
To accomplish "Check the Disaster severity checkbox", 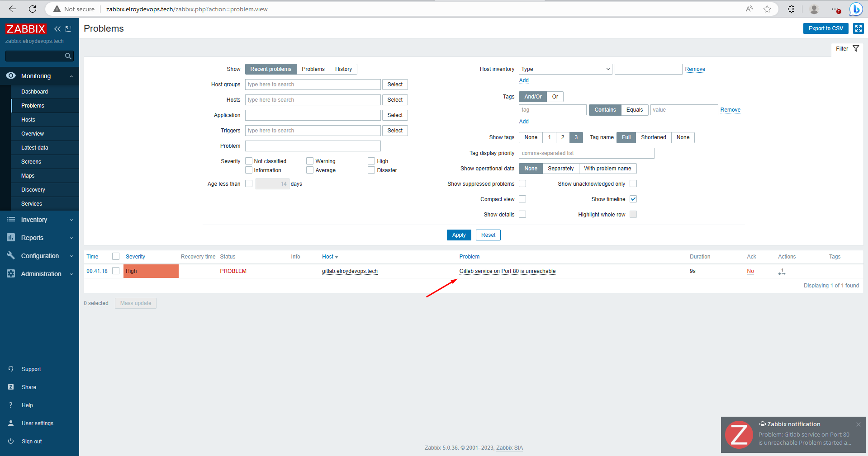I will click(371, 170).
